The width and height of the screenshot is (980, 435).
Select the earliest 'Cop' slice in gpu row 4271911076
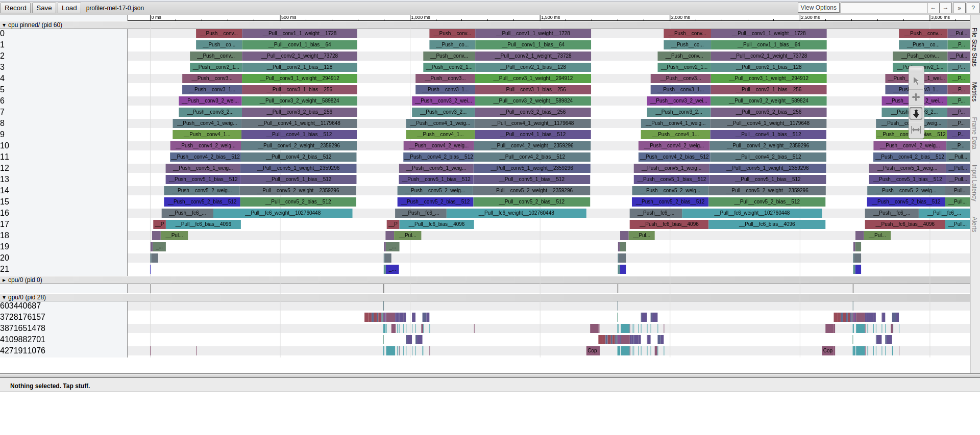click(593, 351)
